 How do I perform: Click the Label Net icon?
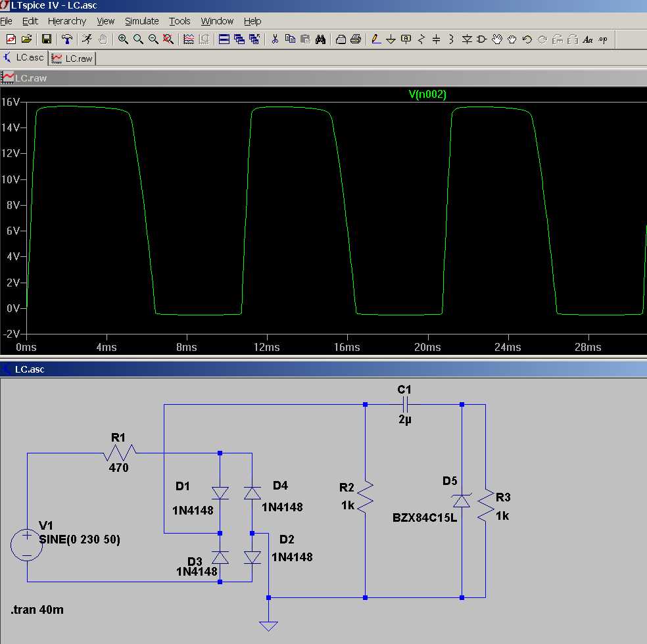(x=406, y=39)
